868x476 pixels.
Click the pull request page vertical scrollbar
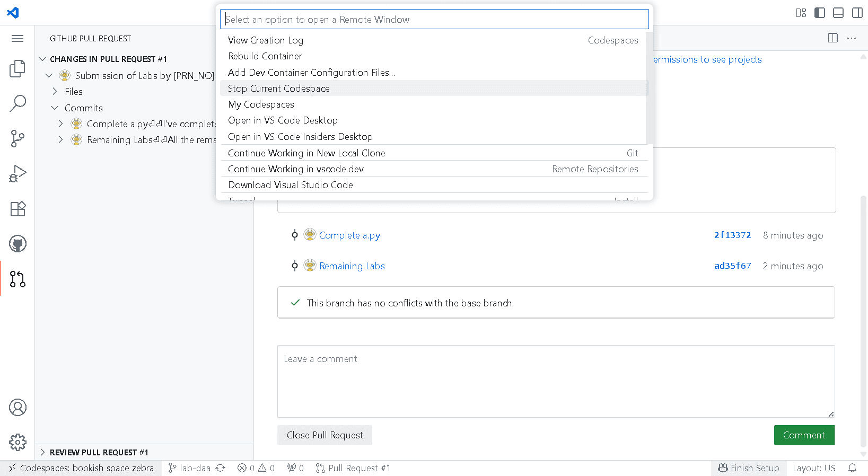point(863,321)
